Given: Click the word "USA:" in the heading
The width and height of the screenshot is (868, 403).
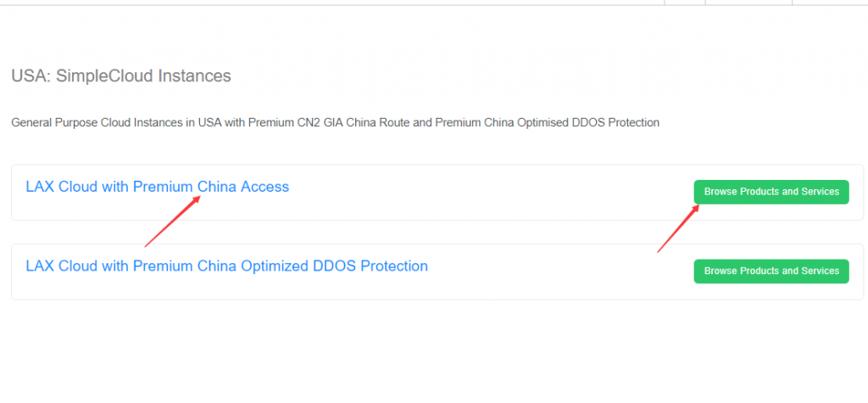Looking at the screenshot, I should point(30,76).
